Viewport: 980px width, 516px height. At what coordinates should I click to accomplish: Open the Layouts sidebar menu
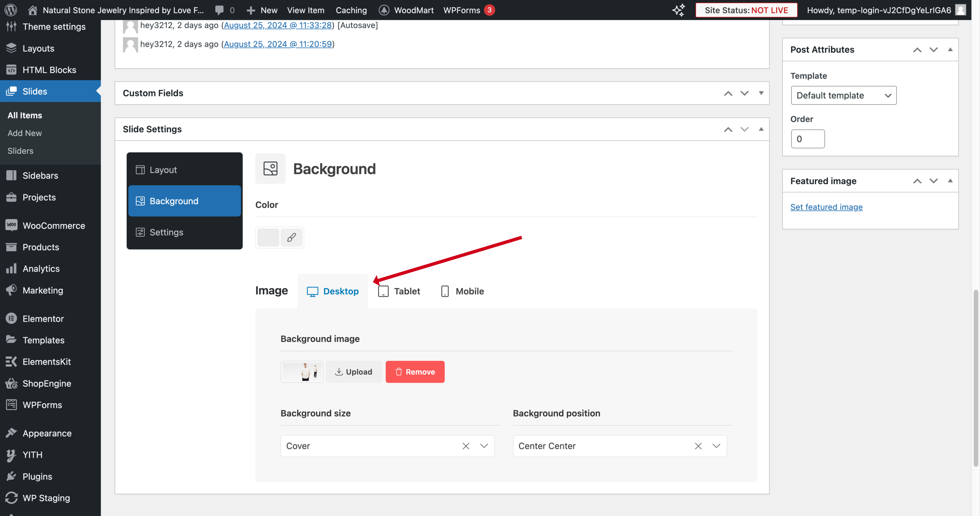[50, 48]
